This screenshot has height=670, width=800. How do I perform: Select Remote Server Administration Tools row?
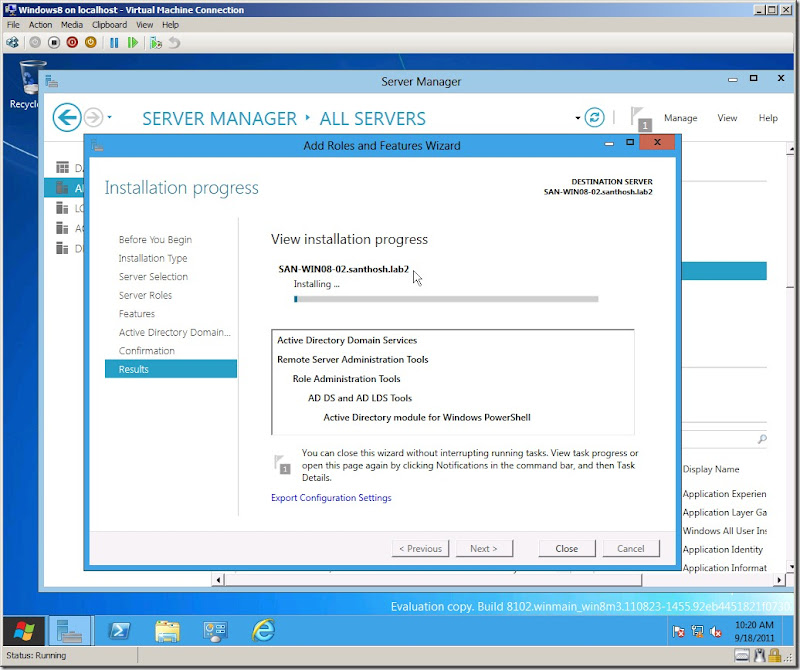pos(353,360)
